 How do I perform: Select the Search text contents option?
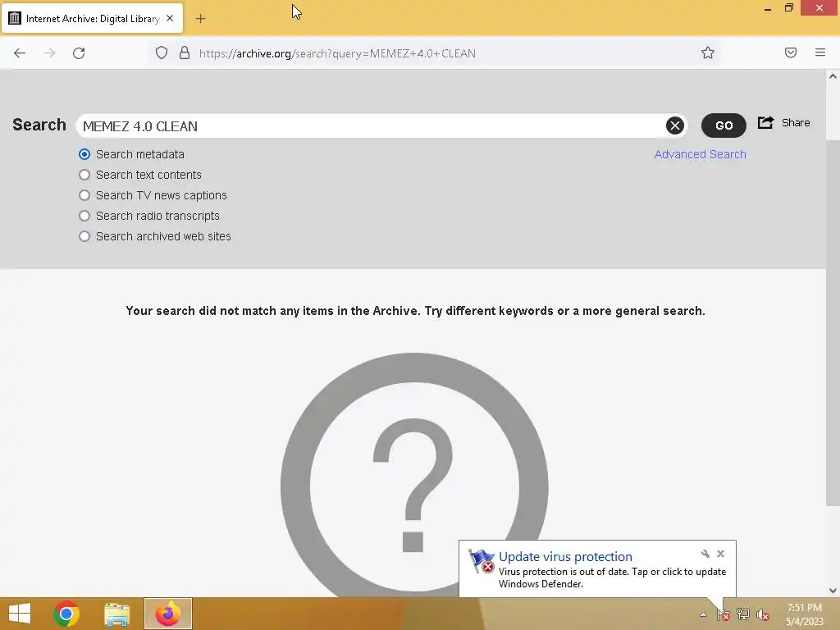[x=84, y=175]
